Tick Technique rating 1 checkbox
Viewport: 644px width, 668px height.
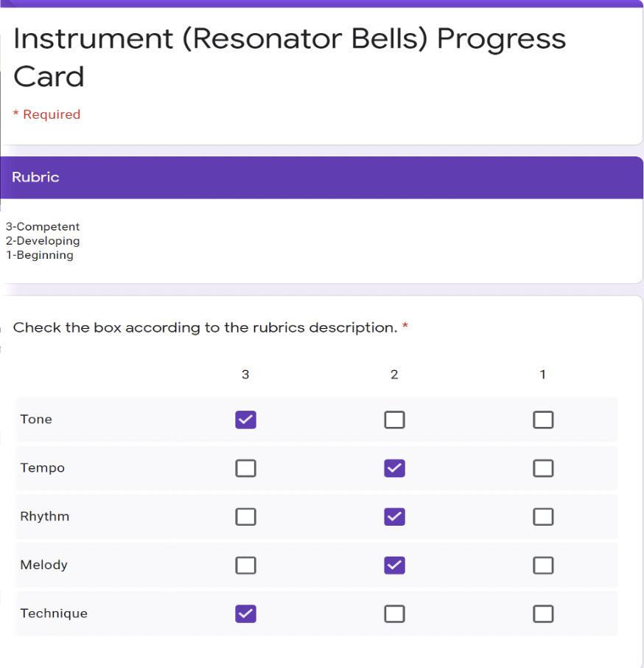(542, 613)
